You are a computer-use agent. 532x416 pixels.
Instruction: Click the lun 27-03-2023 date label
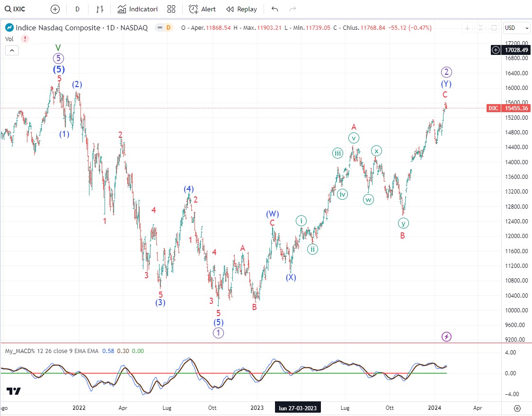click(298, 408)
